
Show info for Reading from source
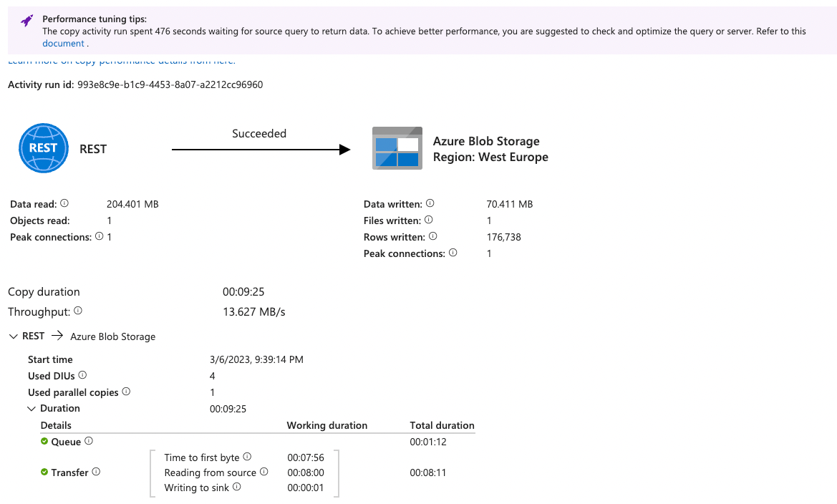coord(263,472)
